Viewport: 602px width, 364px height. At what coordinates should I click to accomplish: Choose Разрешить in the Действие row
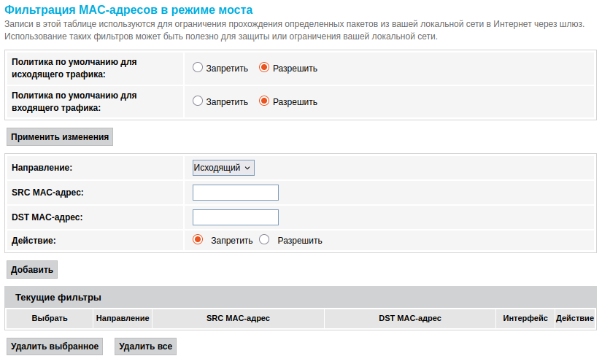[264, 239]
